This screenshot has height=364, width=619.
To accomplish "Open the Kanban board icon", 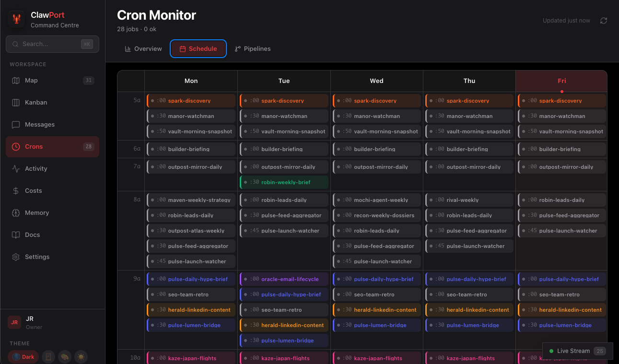I will point(16,103).
